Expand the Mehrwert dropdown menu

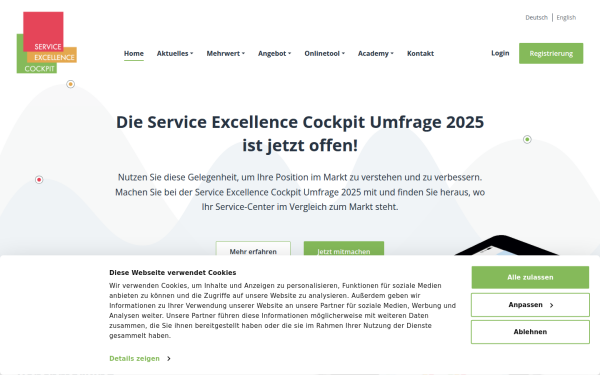(x=225, y=54)
